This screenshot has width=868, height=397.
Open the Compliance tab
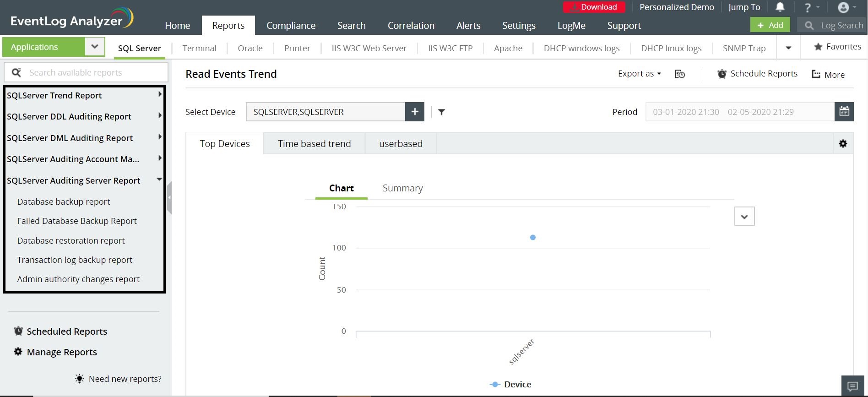pyautogui.click(x=291, y=26)
